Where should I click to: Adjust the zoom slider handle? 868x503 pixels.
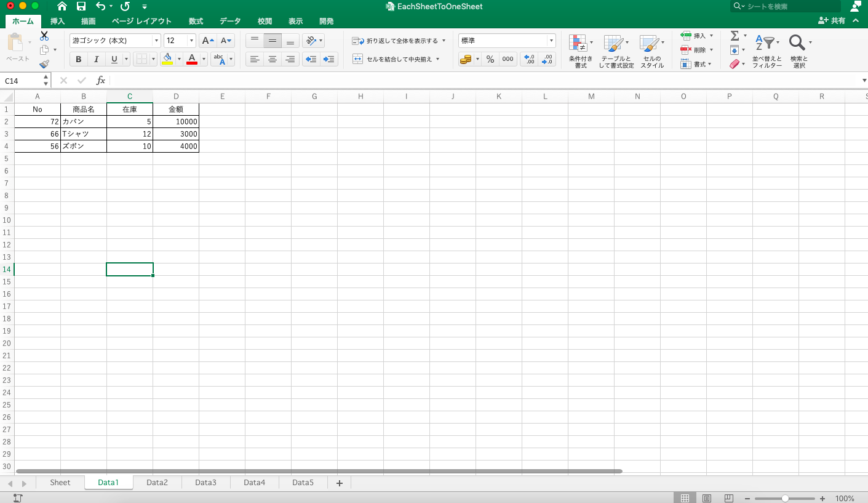point(785,498)
